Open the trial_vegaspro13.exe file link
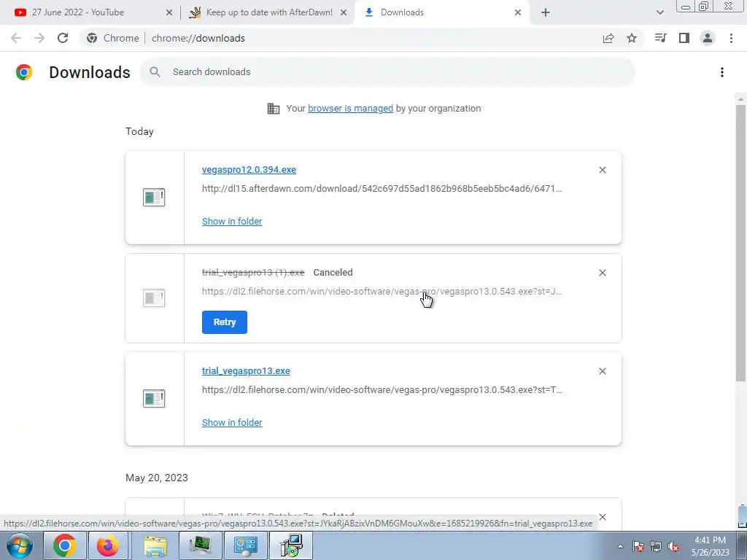This screenshot has width=747, height=560. [x=246, y=371]
